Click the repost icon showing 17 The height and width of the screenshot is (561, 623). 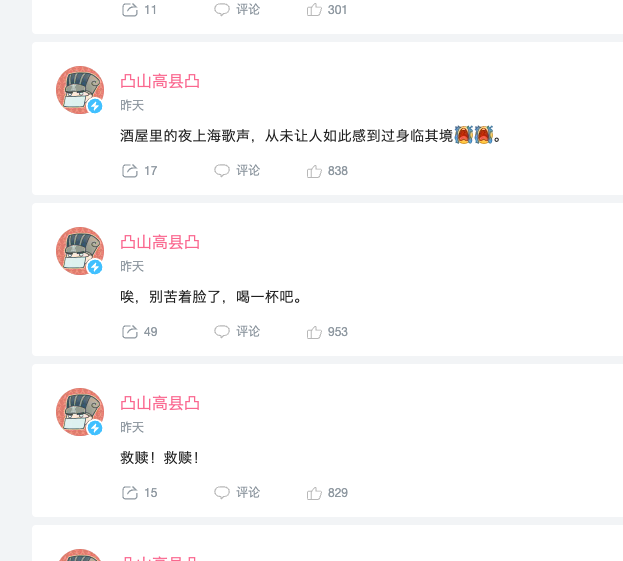click(130, 171)
